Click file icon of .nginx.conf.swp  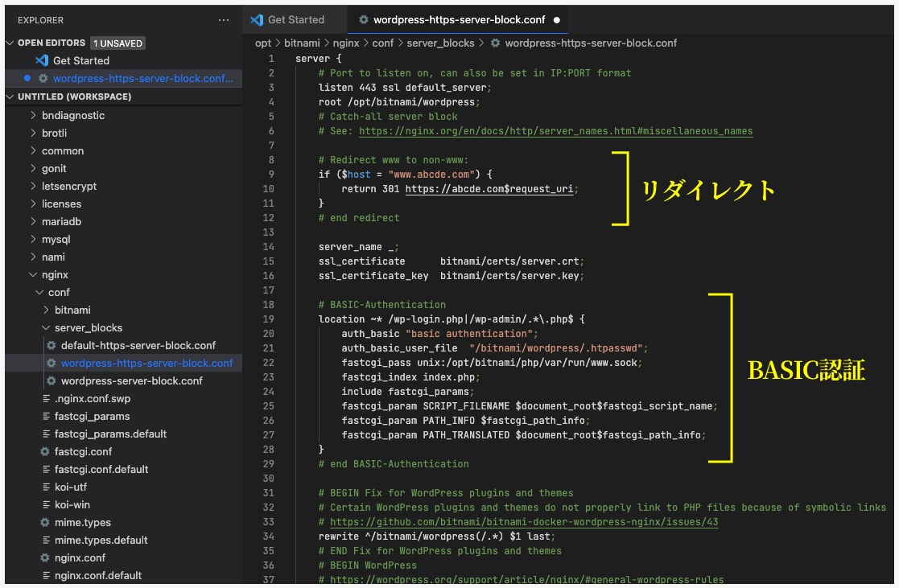47,398
